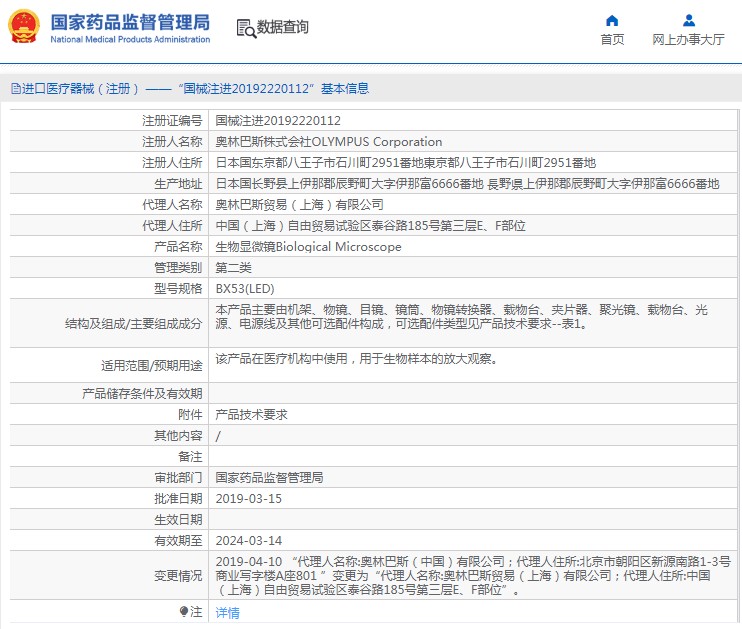742x629 pixels.
Task: Select 该产品在医疗机构中使用 usage text
Action: tap(357, 359)
